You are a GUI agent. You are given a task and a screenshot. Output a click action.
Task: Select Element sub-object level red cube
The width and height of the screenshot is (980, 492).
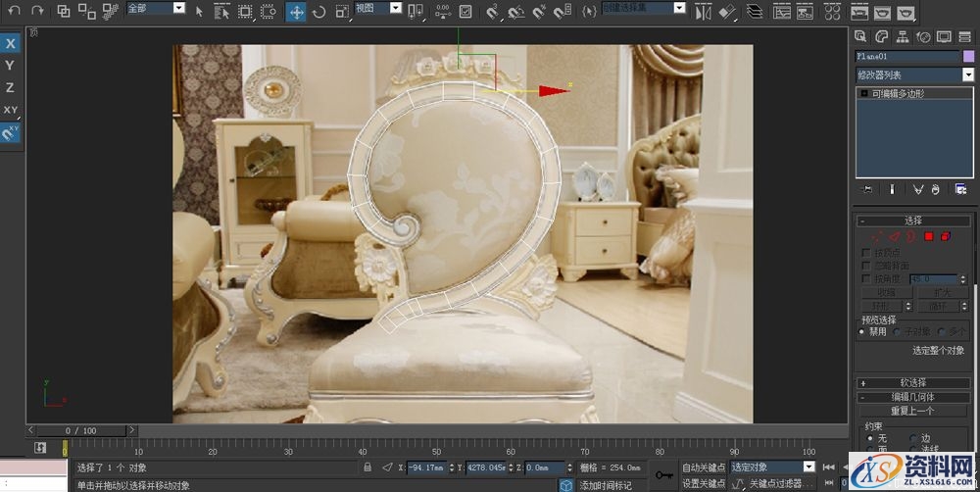click(946, 236)
